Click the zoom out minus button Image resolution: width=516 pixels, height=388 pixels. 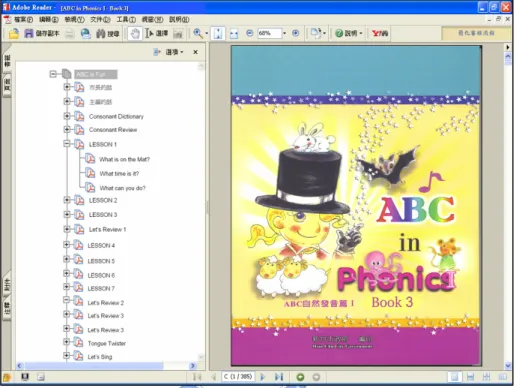tap(250, 33)
